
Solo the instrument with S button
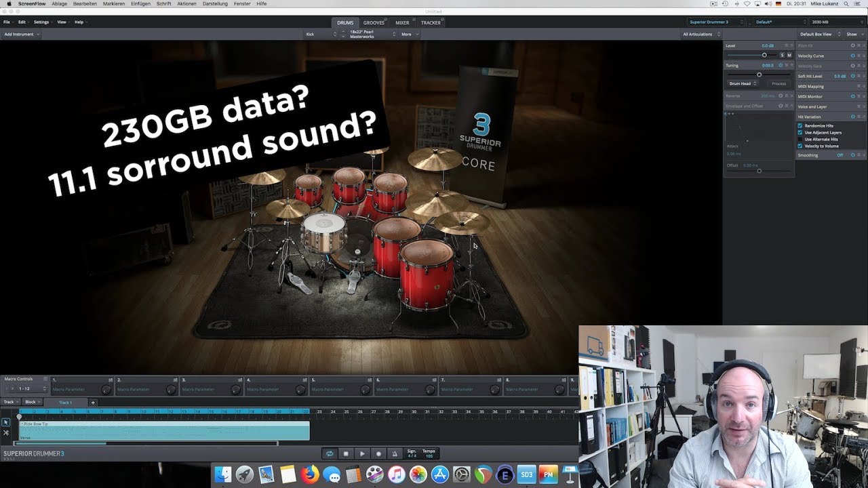coord(782,55)
